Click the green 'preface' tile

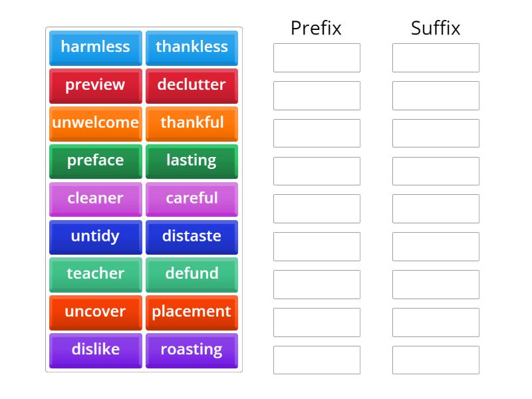point(95,161)
